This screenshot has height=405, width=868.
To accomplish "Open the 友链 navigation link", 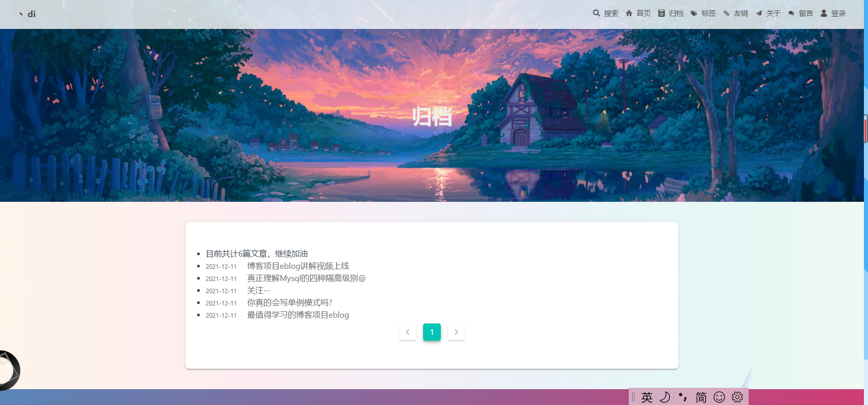I will [741, 14].
